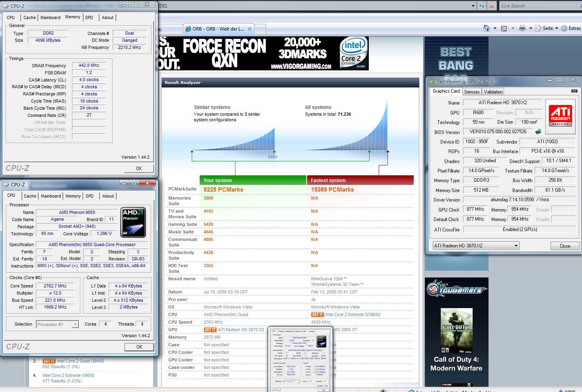Click the AMD Phenom logo in CPU-Z

[133, 222]
